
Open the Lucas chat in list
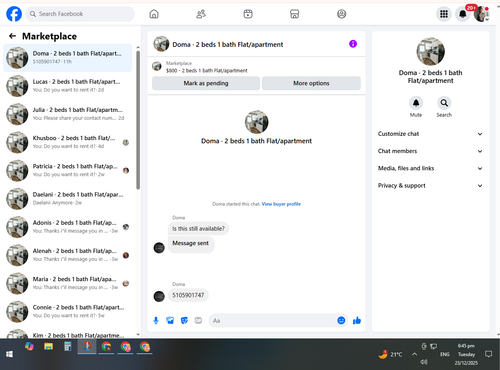pyautogui.click(x=68, y=86)
